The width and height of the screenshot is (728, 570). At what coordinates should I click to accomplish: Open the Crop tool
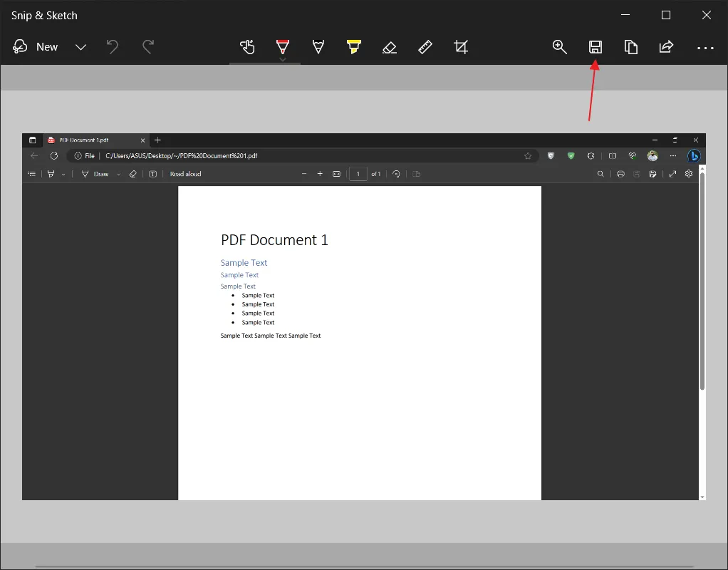(461, 47)
